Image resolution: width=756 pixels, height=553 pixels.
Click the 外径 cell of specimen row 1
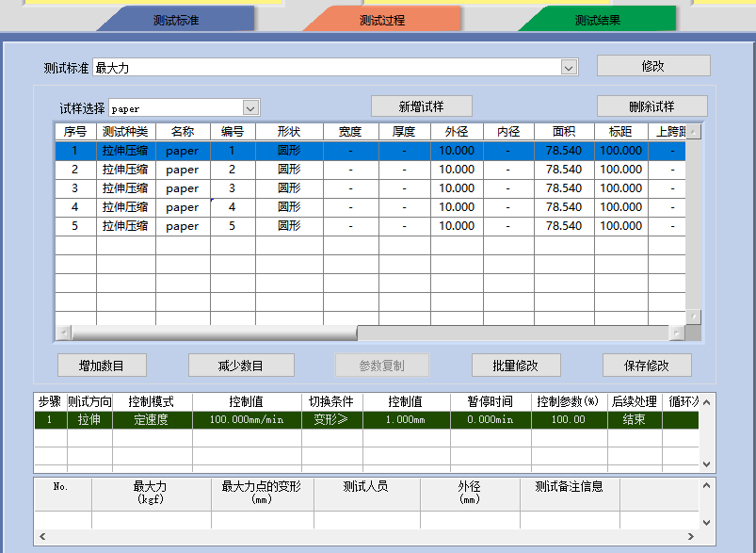[457, 151]
